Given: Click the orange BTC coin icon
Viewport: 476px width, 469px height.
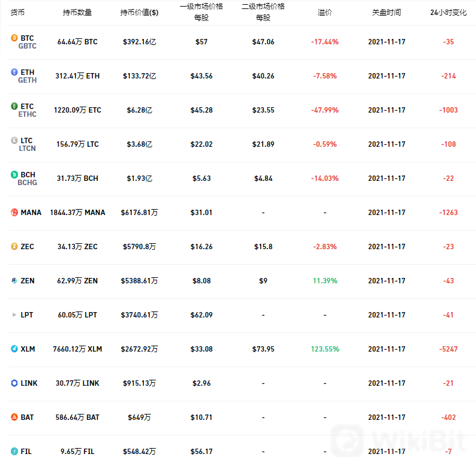Looking at the screenshot, I should [14, 38].
